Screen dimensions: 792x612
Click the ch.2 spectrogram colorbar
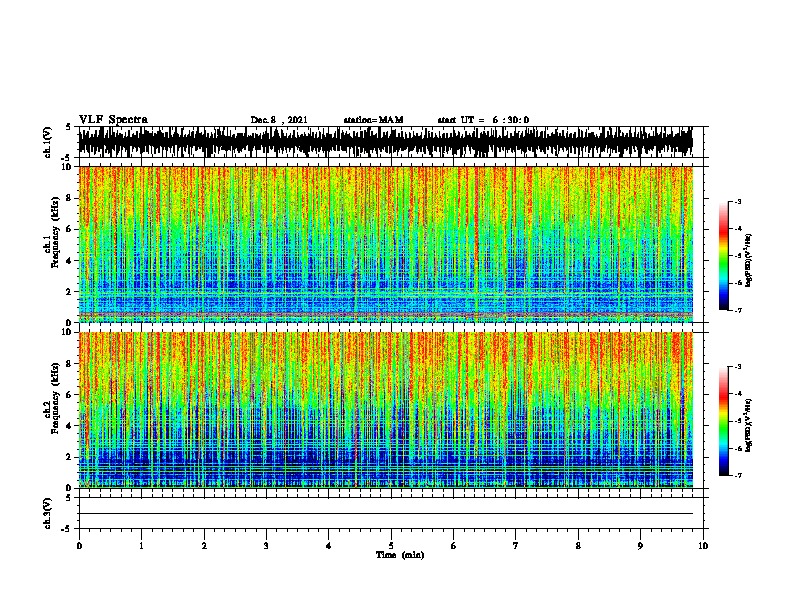[723, 421]
